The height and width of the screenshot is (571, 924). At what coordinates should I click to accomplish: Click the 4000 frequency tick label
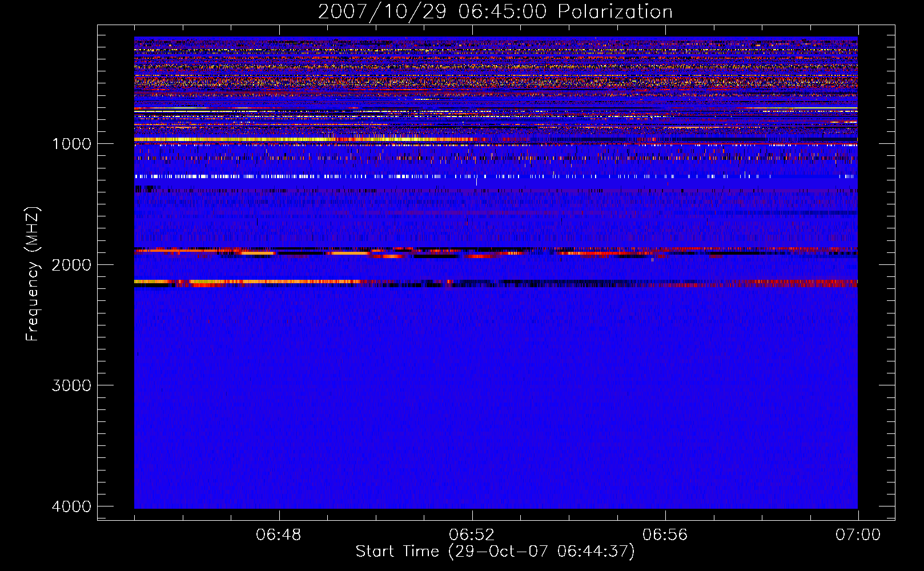(x=71, y=506)
